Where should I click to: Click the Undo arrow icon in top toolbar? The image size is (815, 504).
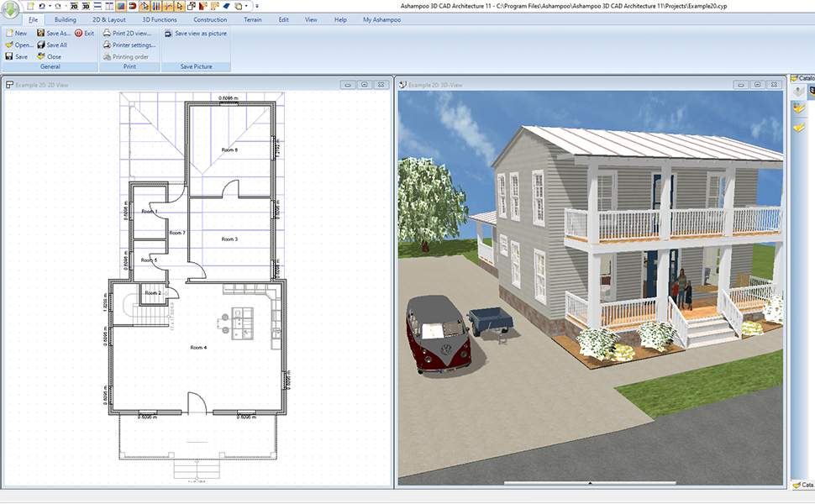[42, 6]
